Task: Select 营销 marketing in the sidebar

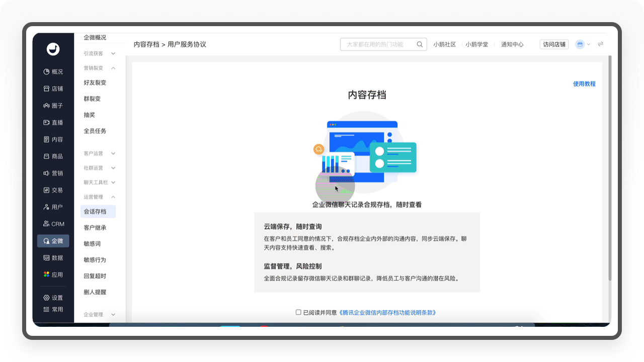Action: click(x=53, y=173)
